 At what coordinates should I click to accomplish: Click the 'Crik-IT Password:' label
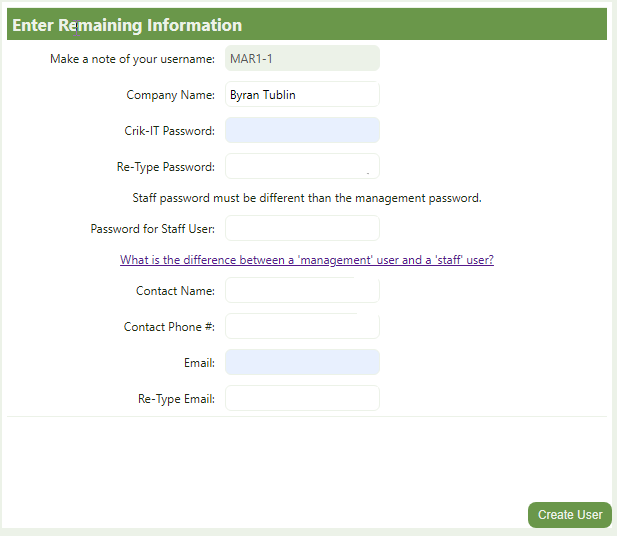(163, 131)
